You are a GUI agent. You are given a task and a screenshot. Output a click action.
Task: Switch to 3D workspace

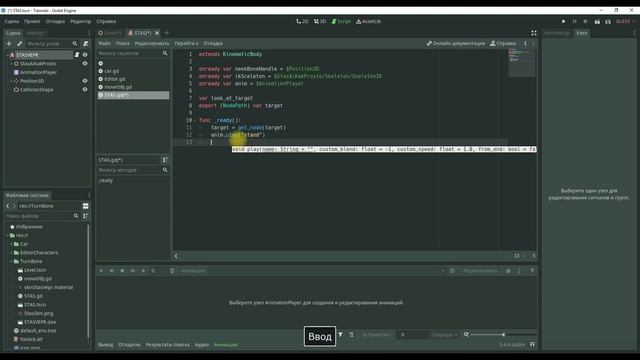[320, 21]
